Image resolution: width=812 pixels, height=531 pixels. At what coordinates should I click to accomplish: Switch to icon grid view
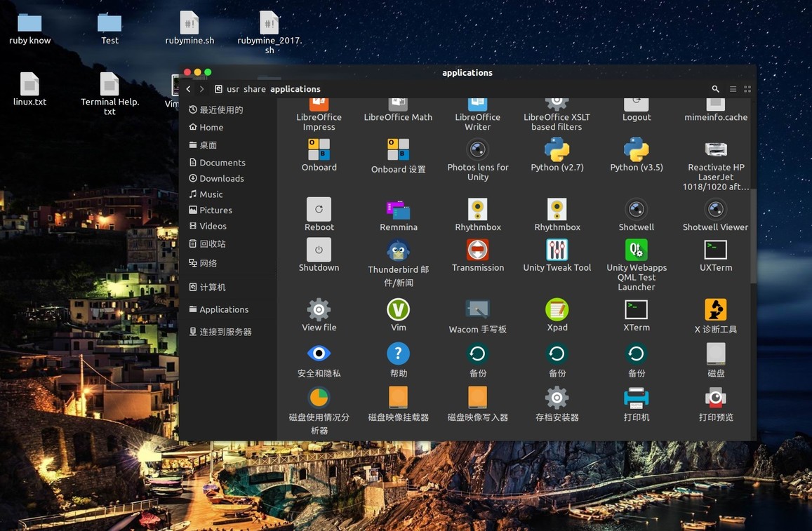pyautogui.click(x=747, y=89)
